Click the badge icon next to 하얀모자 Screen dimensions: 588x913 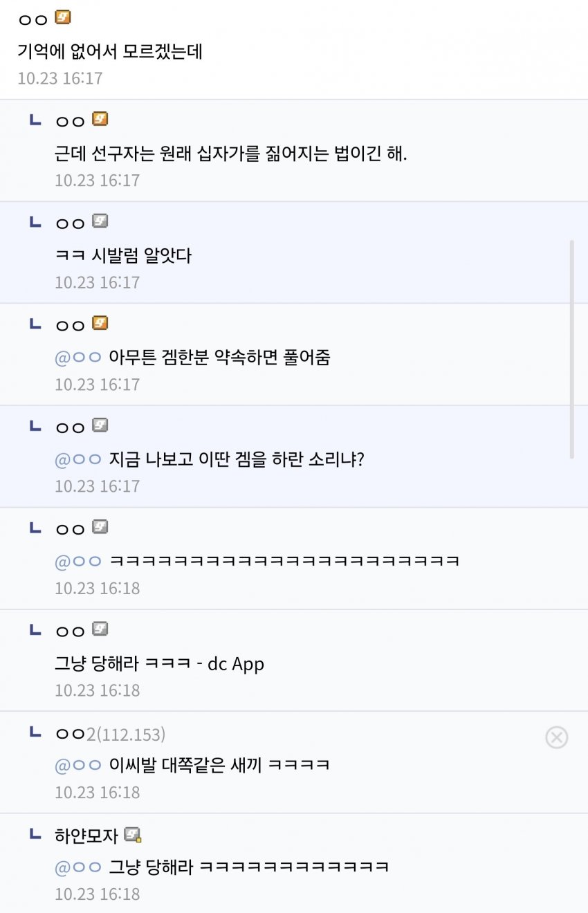point(132,835)
